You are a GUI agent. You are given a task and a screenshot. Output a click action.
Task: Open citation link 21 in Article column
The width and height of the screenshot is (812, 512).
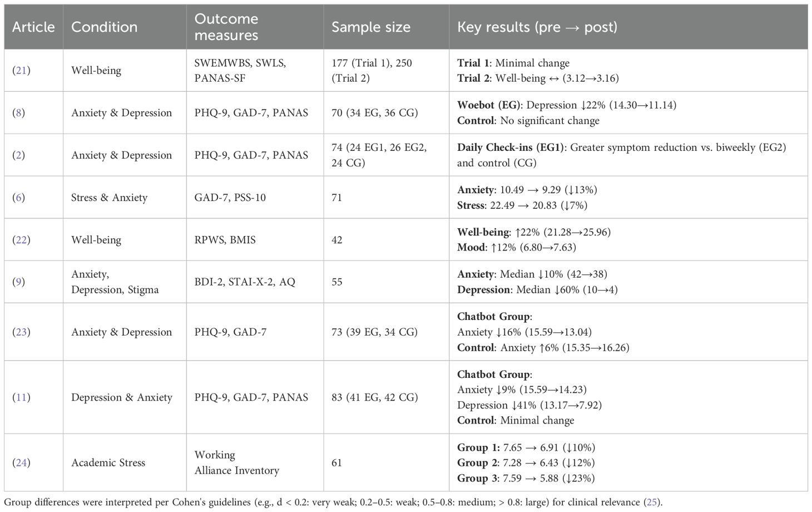(21, 71)
